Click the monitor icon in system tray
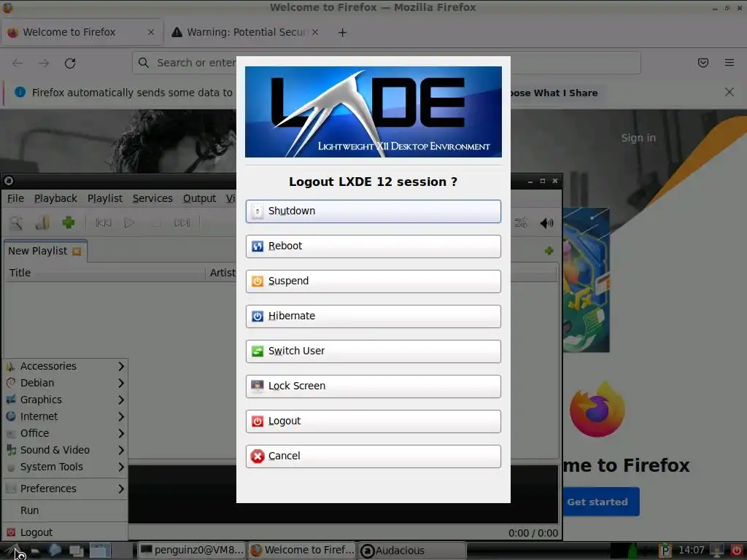 click(718, 551)
